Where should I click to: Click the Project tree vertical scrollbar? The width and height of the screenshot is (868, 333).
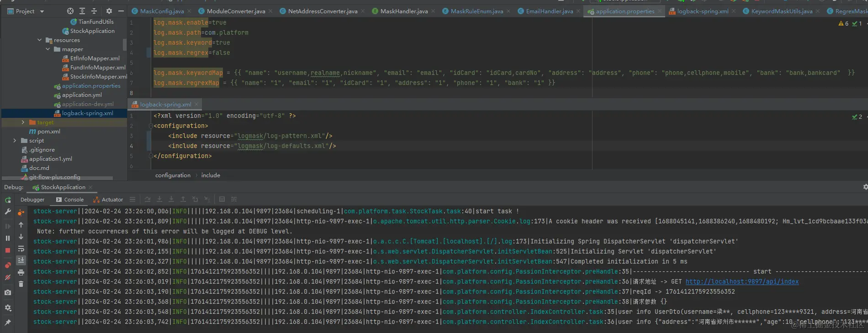coord(125,45)
